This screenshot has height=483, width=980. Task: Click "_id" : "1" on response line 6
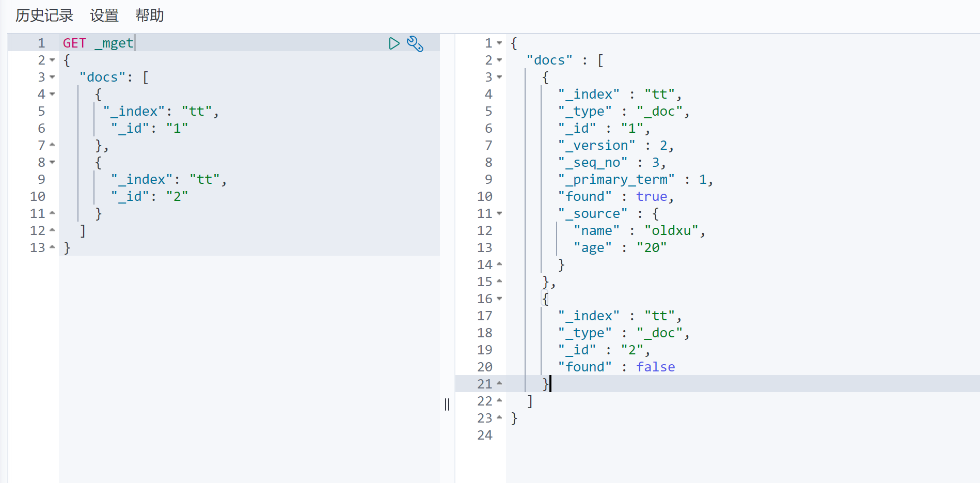coord(601,129)
